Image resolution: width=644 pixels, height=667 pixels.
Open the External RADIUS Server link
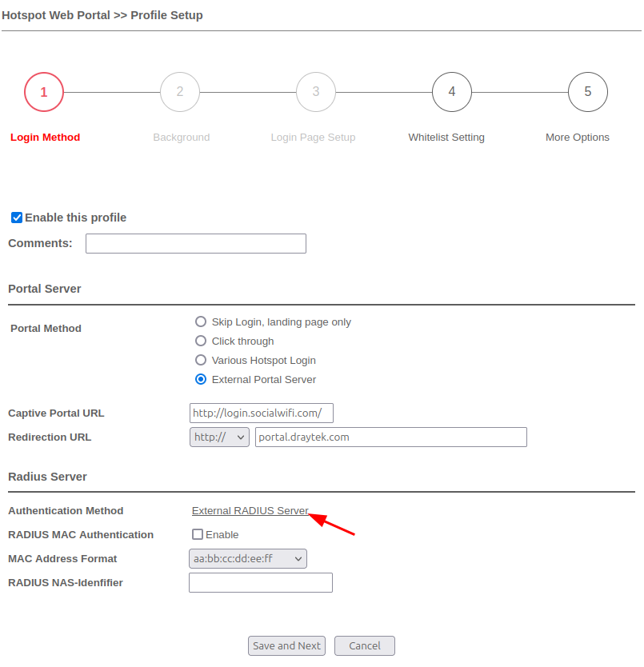pyautogui.click(x=250, y=510)
